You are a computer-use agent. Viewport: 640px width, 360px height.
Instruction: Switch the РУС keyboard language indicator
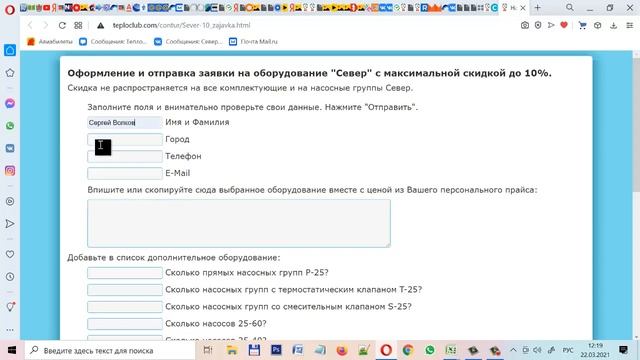568,350
